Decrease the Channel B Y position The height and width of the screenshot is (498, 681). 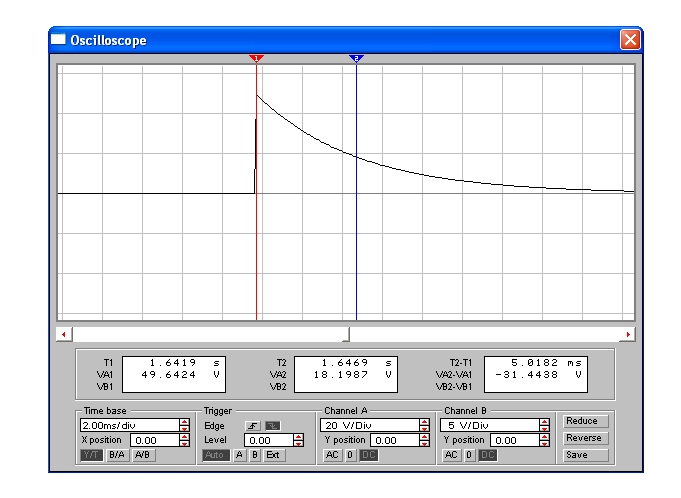click(x=544, y=443)
